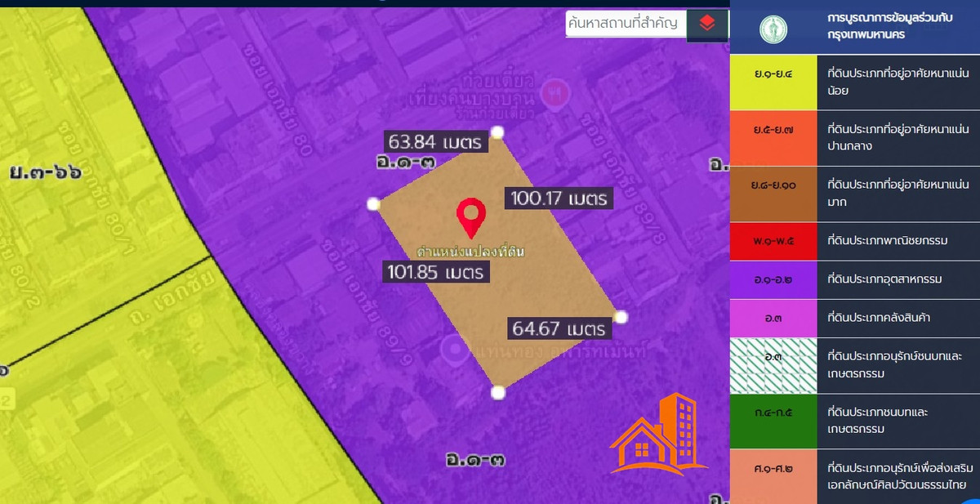The height and width of the screenshot is (504, 980).
Task: Click the orange ย.๕-ย.๗ legend swatch
Action: [x=773, y=138]
